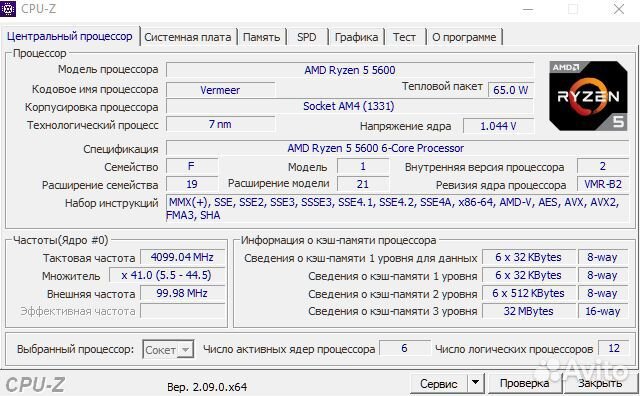The image size is (640, 396).
Task: Minimize the CPU-Z window
Action: pos(528,9)
